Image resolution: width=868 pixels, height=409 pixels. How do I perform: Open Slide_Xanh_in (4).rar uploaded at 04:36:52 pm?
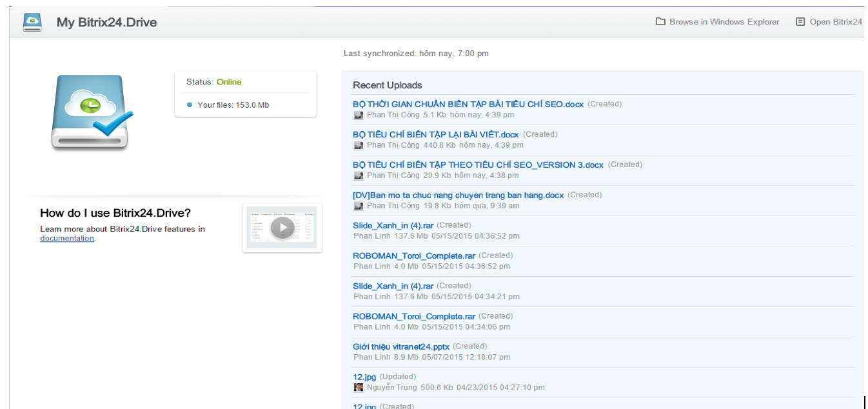[393, 225]
